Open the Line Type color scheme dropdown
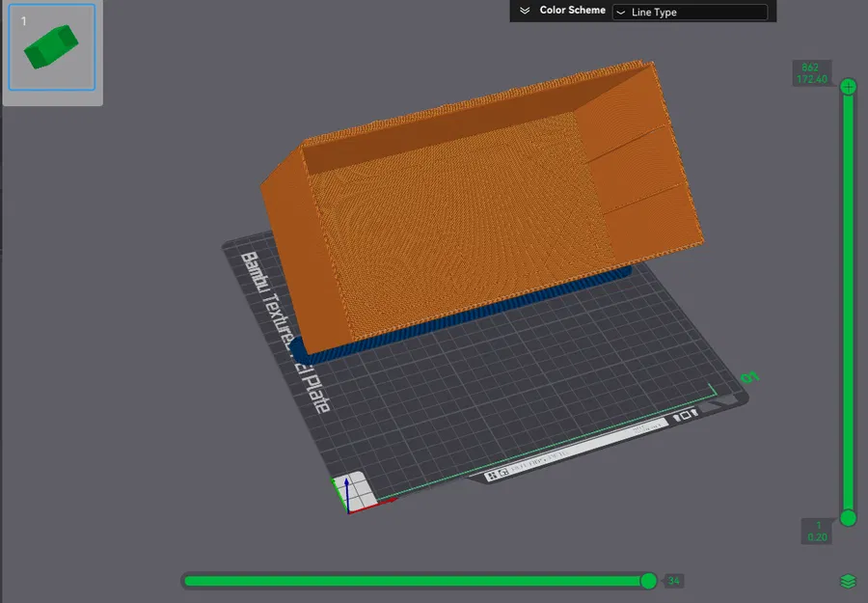868x603 pixels. pos(690,12)
